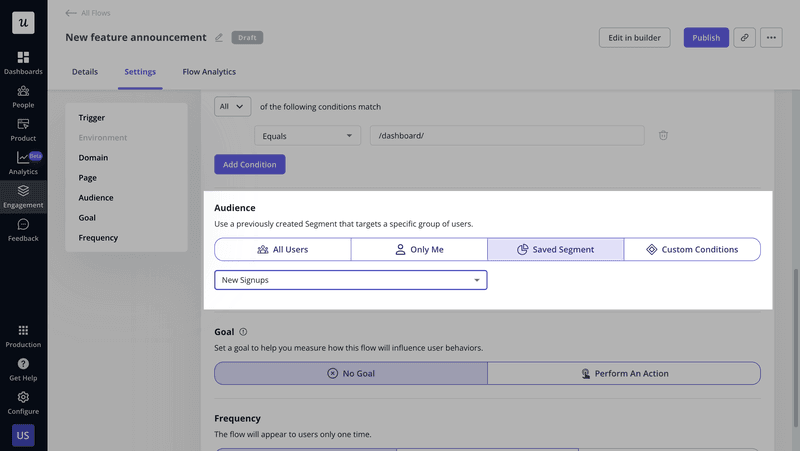Select the Saved Segment audience option
This screenshot has width=800, height=451.
(x=556, y=249)
